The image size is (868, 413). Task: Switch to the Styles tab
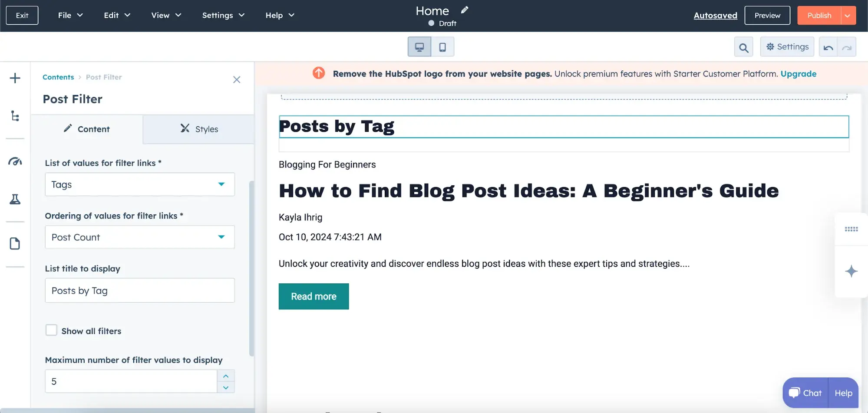[x=199, y=129]
